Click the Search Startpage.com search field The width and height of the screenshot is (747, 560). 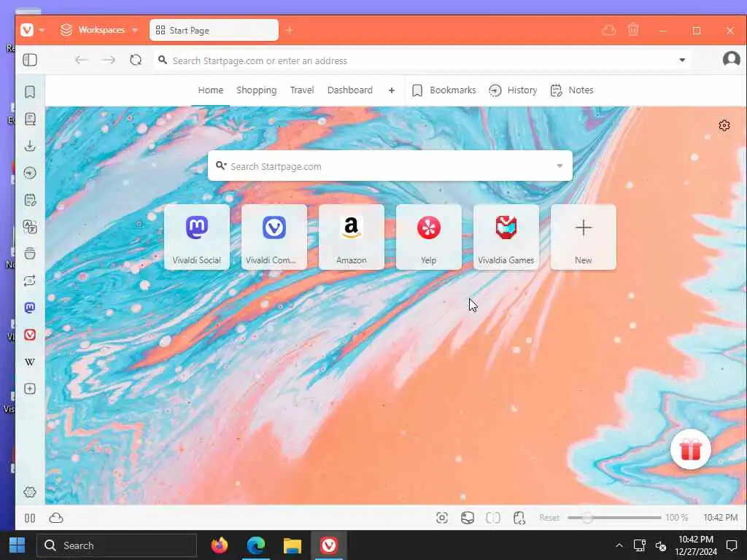tap(390, 166)
